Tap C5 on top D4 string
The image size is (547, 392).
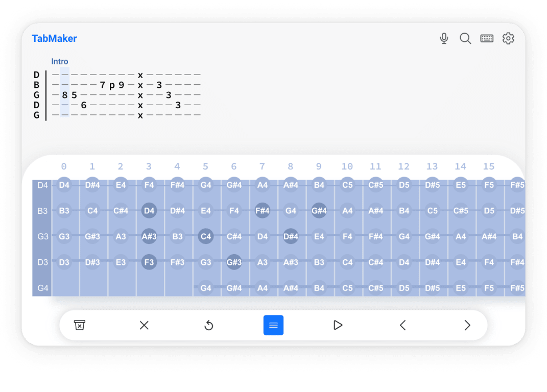coord(347,185)
